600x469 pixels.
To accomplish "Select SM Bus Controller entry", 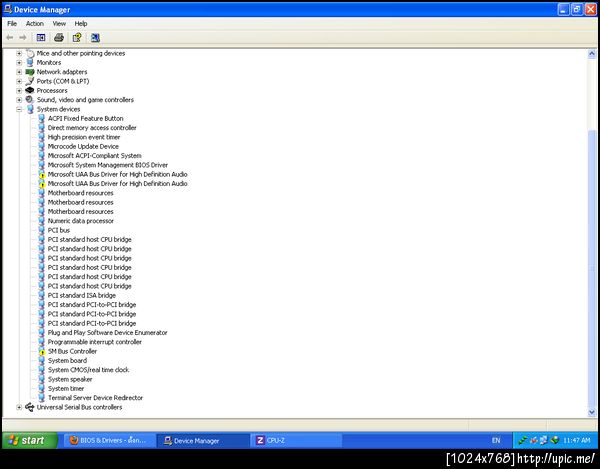I will 72,351.
